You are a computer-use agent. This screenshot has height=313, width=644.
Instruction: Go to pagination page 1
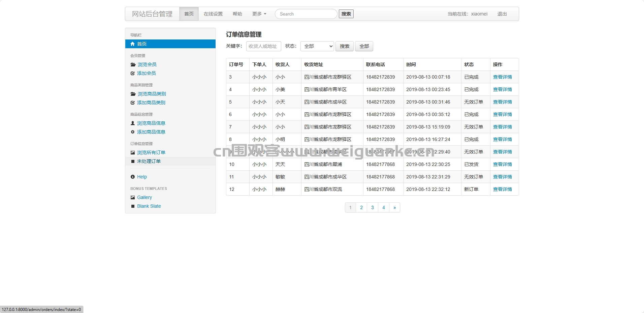[x=350, y=207]
